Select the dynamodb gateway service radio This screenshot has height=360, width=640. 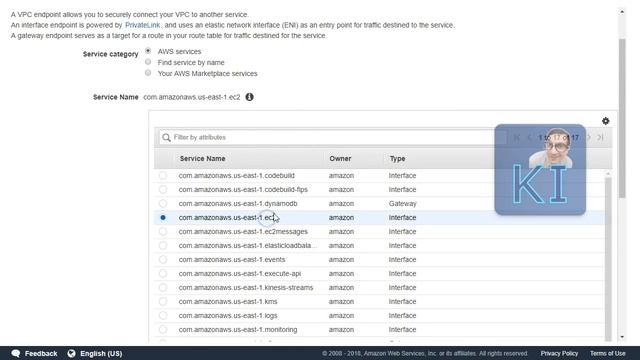coord(163,203)
